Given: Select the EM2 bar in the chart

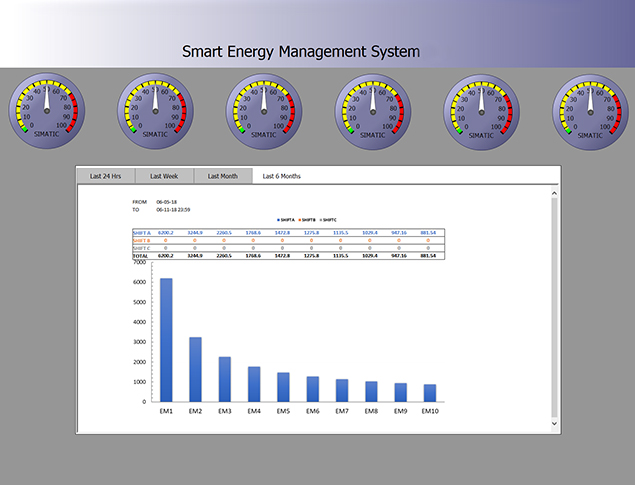Looking at the screenshot, I should 195,369.
